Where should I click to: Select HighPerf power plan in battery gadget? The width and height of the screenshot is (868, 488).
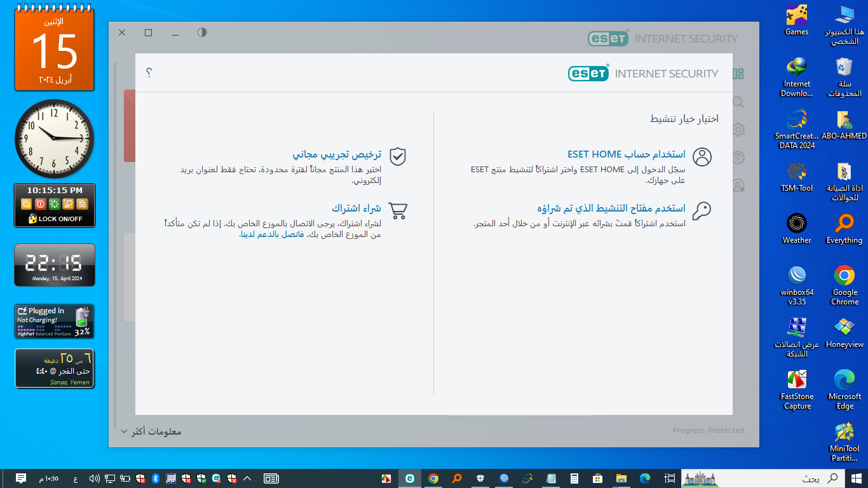click(x=25, y=334)
